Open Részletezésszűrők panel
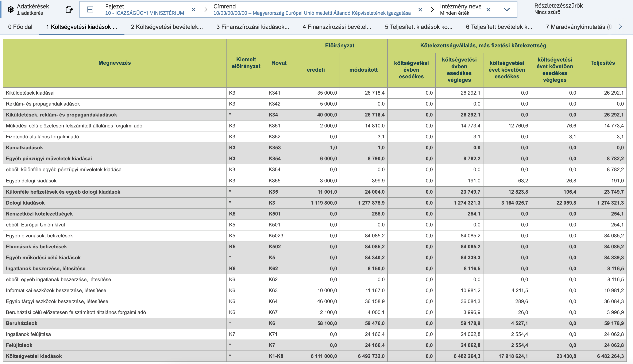The height and width of the screenshot is (364, 633). pyautogui.click(x=558, y=9)
